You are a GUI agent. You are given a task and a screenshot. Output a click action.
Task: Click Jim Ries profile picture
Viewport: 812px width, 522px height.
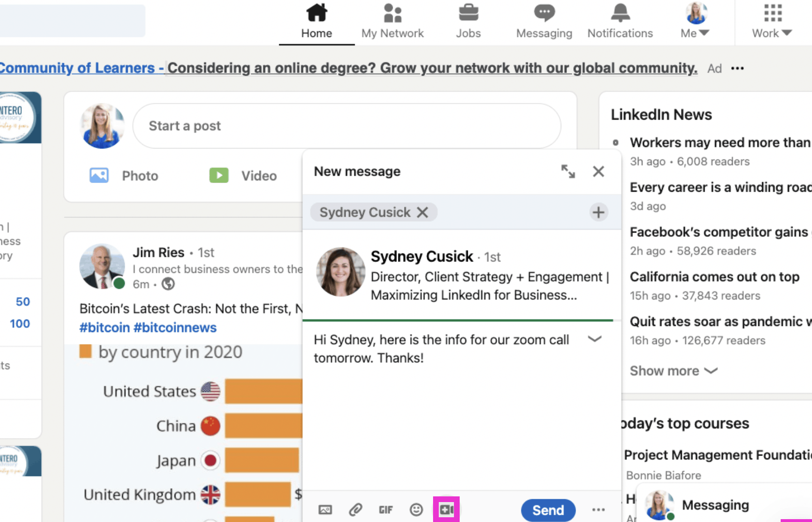[x=102, y=267]
